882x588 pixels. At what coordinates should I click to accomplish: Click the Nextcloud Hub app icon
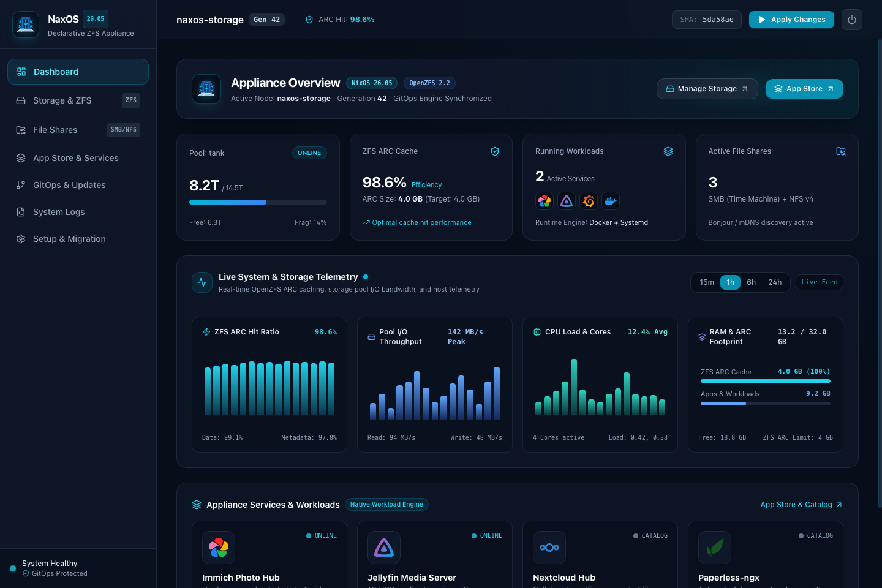[549, 548]
